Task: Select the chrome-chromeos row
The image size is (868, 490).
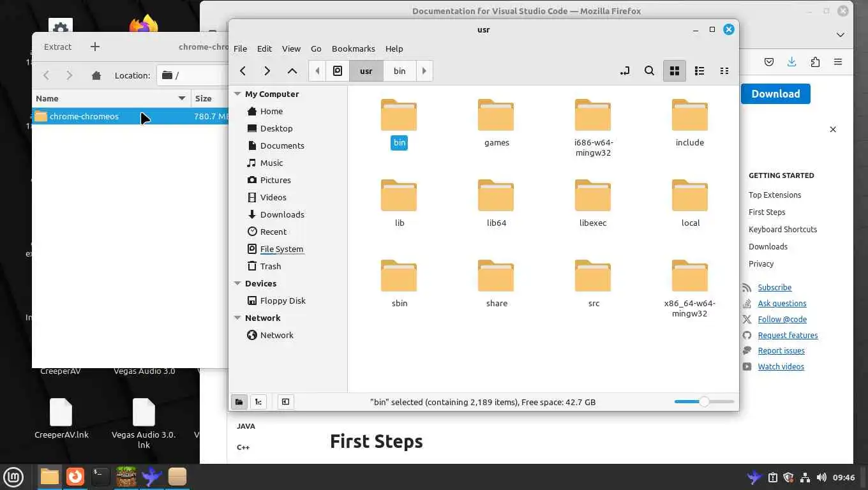Action: pyautogui.click(x=130, y=116)
